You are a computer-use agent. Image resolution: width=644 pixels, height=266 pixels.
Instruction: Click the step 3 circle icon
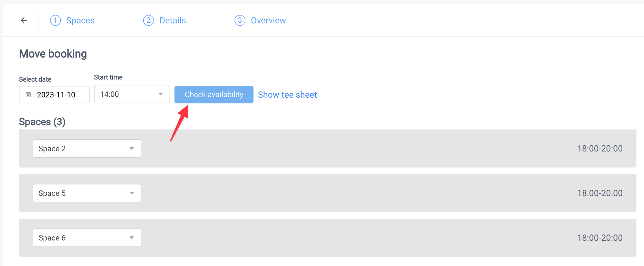tap(240, 20)
